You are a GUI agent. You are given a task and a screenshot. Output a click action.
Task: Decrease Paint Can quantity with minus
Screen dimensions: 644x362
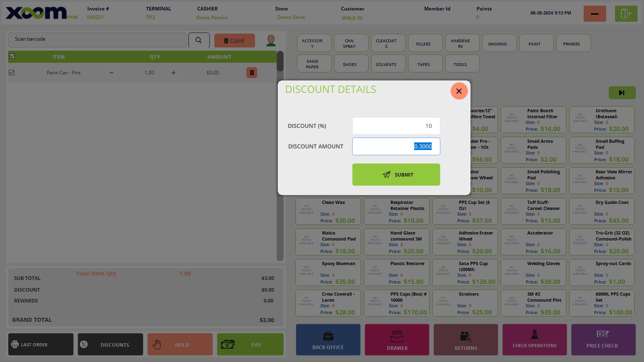point(111,73)
